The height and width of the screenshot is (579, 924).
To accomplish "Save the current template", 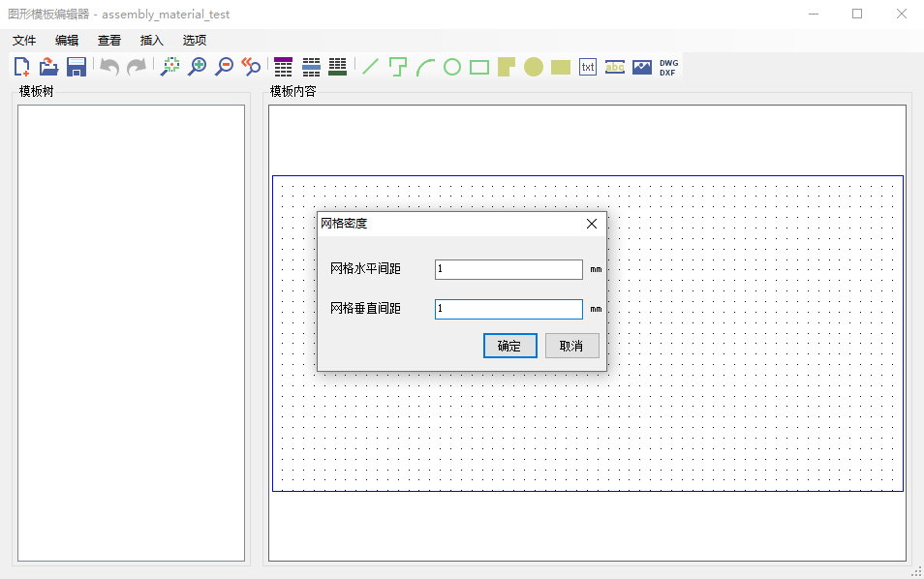I will pyautogui.click(x=76, y=67).
